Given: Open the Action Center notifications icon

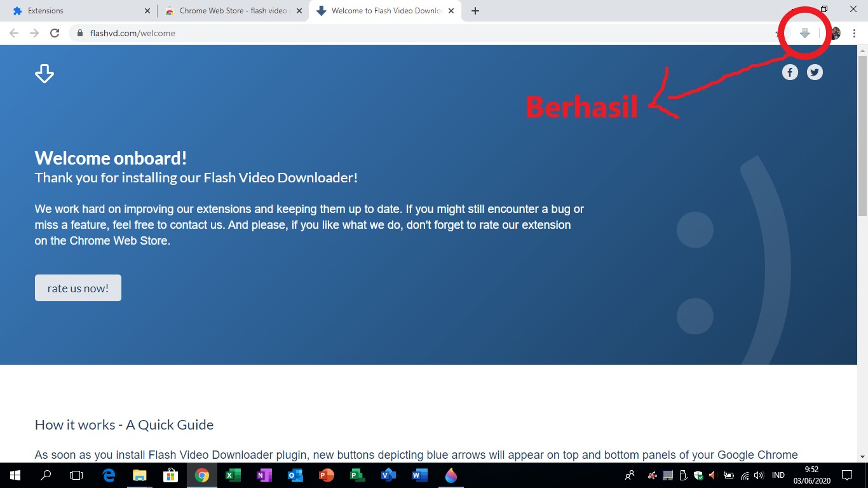Looking at the screenshot, I should coord(847,475).
